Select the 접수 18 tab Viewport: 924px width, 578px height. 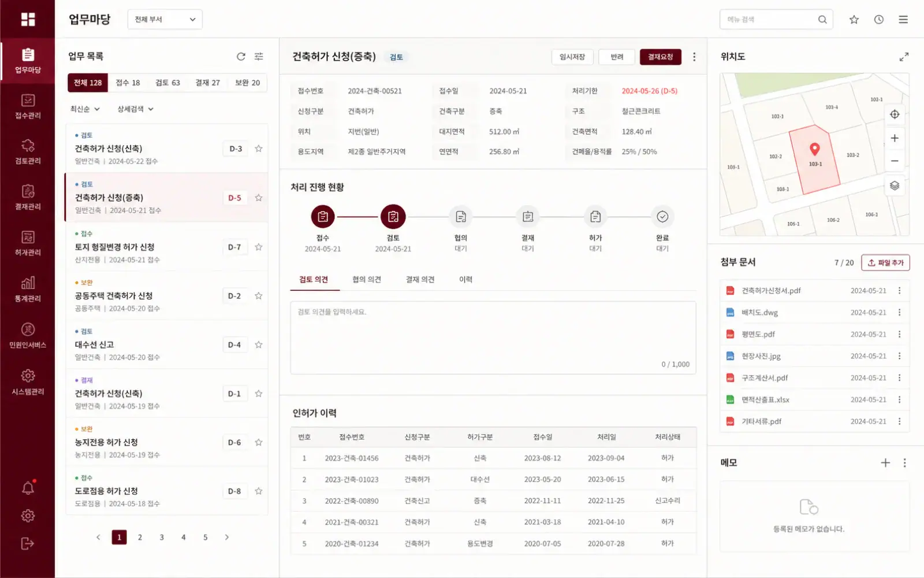tap(128, 83)
